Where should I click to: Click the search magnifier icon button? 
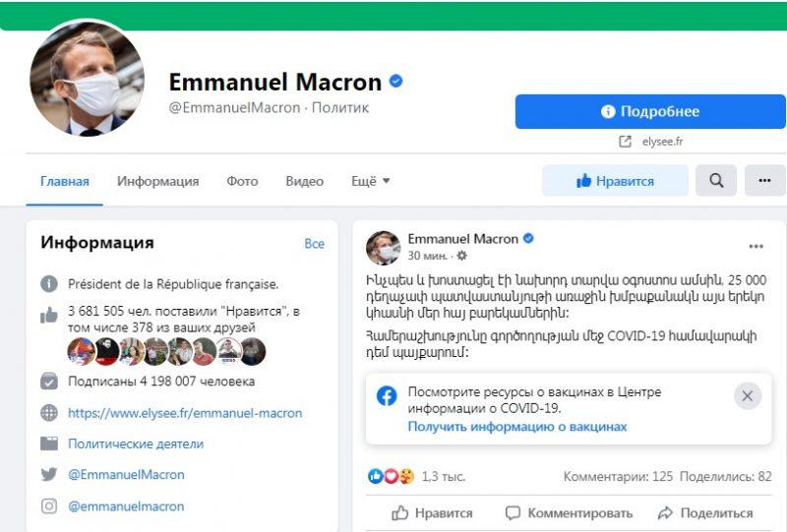pyautogui.click(x=716, y=181)
